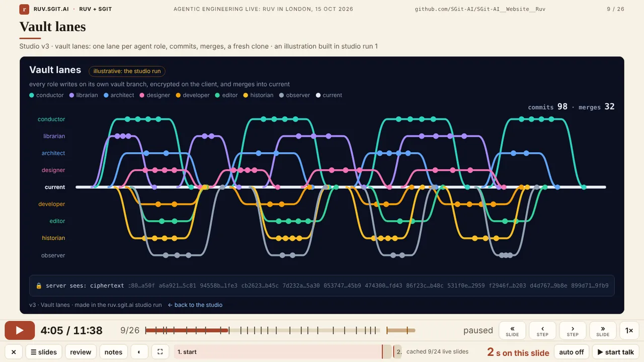The width and height of the screenshot is (644, 362).
Task: Step forward with the › STEP button
Action: (573, 330)
